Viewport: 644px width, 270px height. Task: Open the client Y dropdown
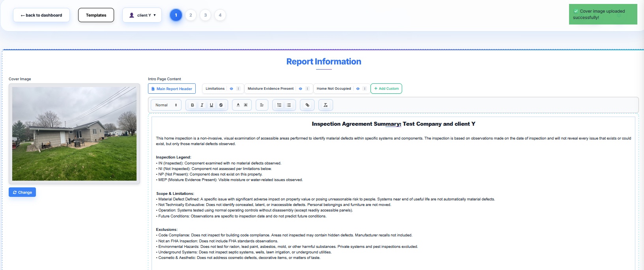(142, 15)
